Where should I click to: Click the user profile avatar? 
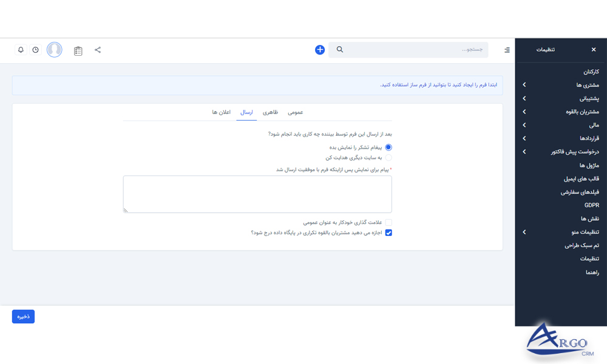click(54, 50)
